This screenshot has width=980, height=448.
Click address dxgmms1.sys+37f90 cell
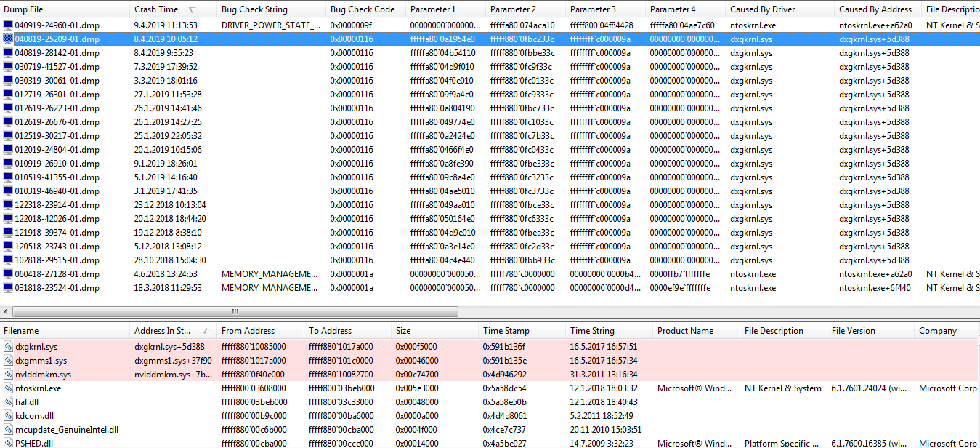pyautogui.click(x=173, y=361)
